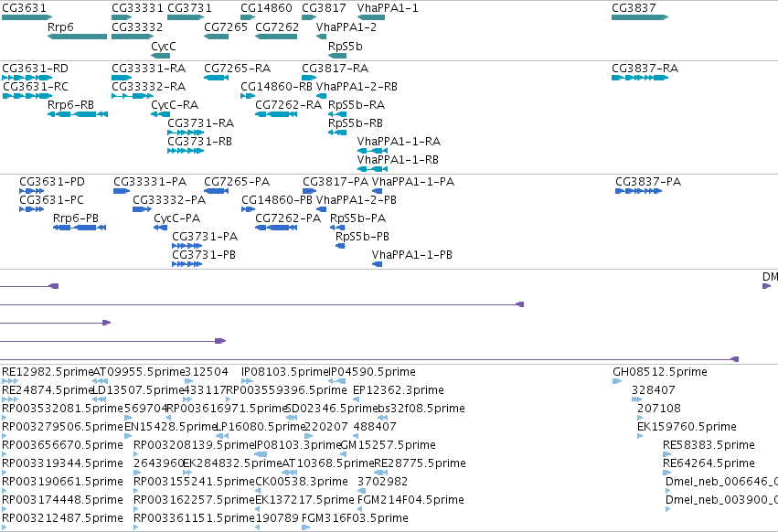778x532 pixels.
Task: Click the CycC-RA transcript label
Action: (175, 105)
